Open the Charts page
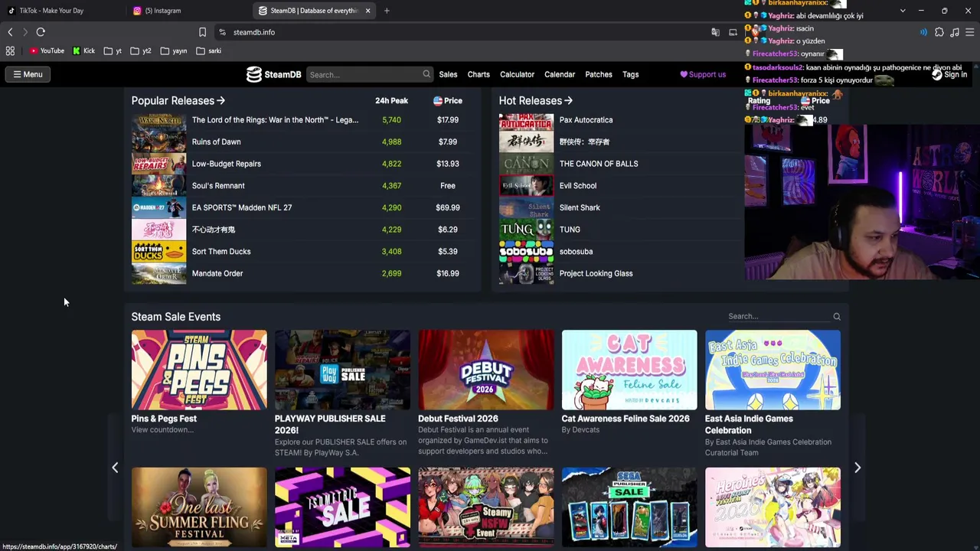Image resolution: width=980 pixels, height=551 pixels. (x=479, y=74)
